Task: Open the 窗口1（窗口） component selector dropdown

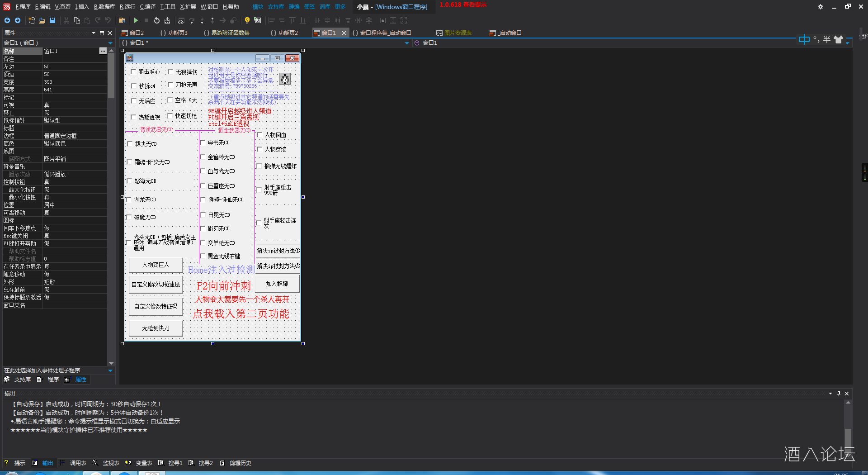Action: (110, 43)
